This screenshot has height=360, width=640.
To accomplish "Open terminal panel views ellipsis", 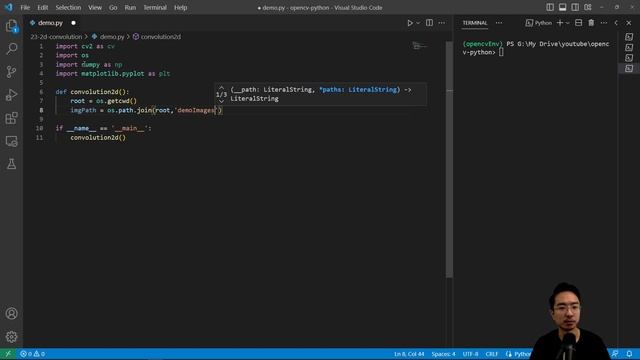I will pyautogui.click(x=499, y=23).
